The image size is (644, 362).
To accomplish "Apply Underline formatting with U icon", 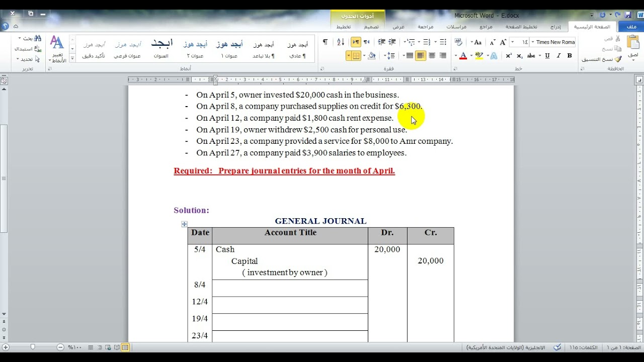I will click(547, 56).
